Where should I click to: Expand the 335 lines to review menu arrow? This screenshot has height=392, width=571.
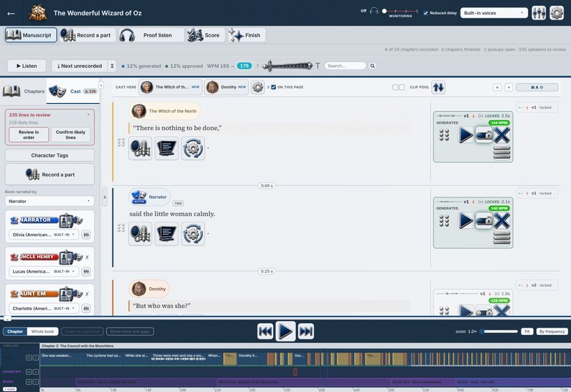coord(88,115)
